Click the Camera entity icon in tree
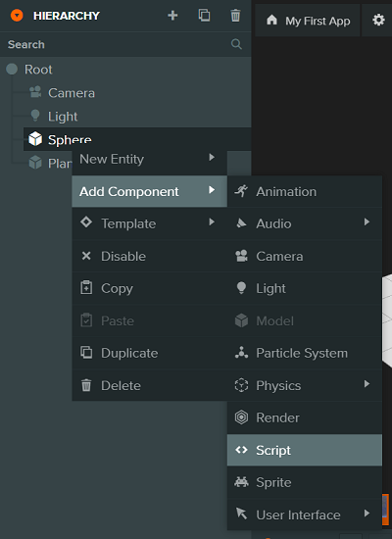Image resolution: width=392 pixels, height=539 pixels. 35,92
